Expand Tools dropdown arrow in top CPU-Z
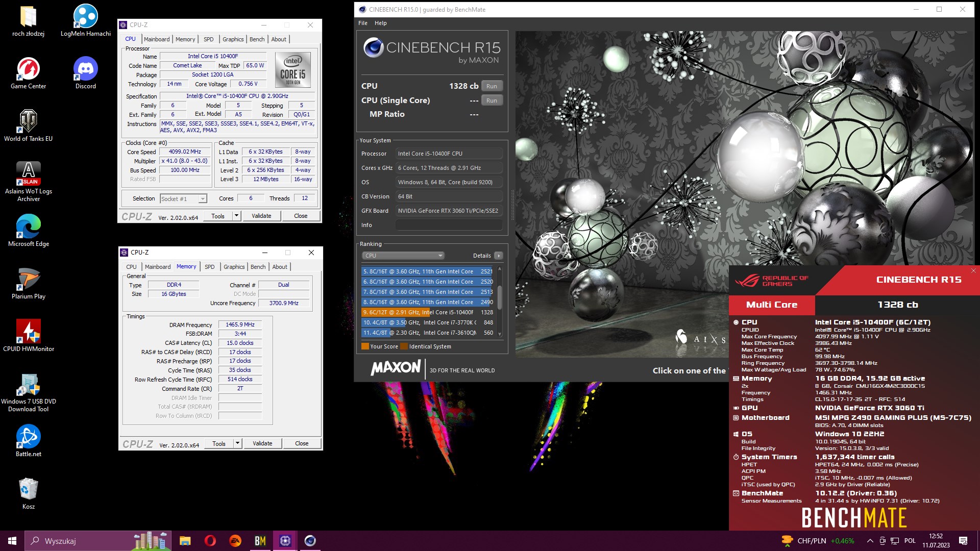This screenshot has height=551, width=980. (x=236, y=216)
